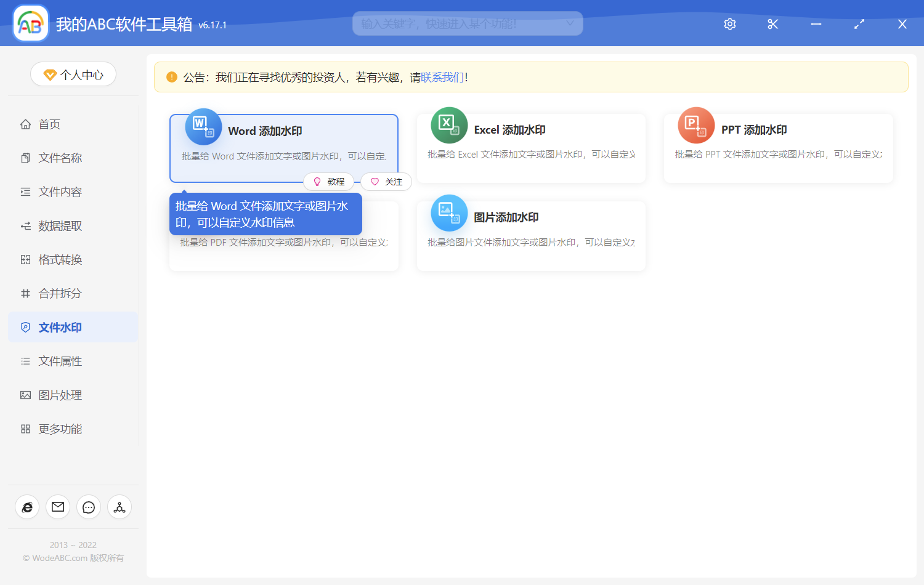This screenshot has width=924, height=585.
Task: Click the share network icon at sidebar bottom
Action: 119,507
